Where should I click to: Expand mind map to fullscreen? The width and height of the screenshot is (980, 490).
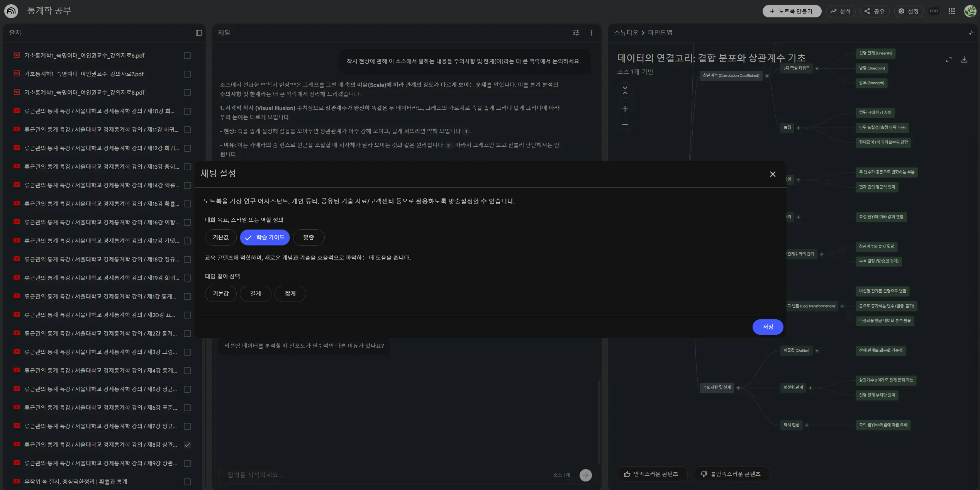[948, 59]
